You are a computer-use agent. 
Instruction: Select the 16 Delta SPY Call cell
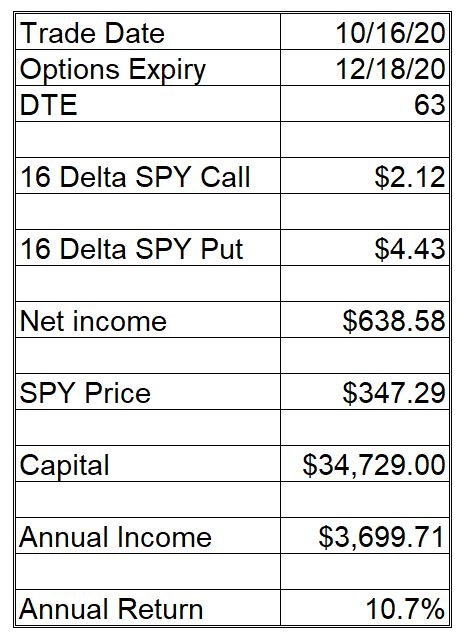point(148,176)
